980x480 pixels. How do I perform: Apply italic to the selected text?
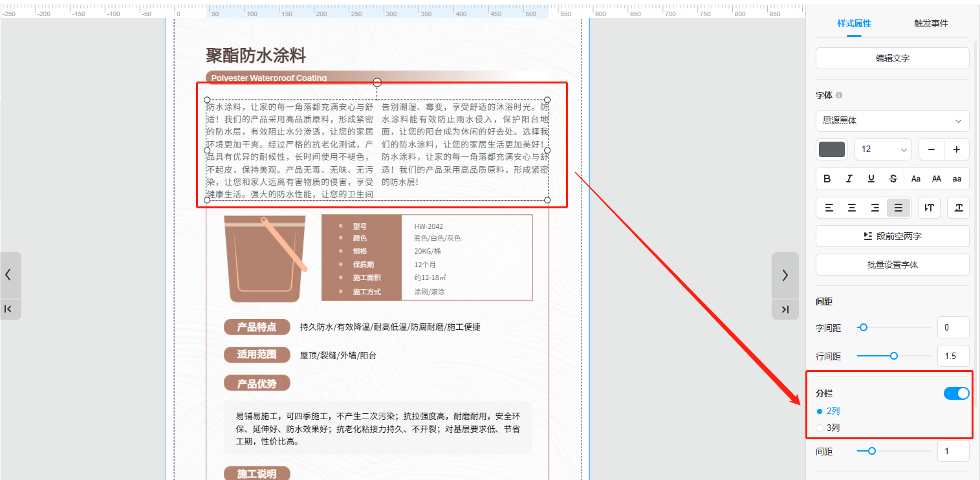pyautogui.click(x=849, y=179)
